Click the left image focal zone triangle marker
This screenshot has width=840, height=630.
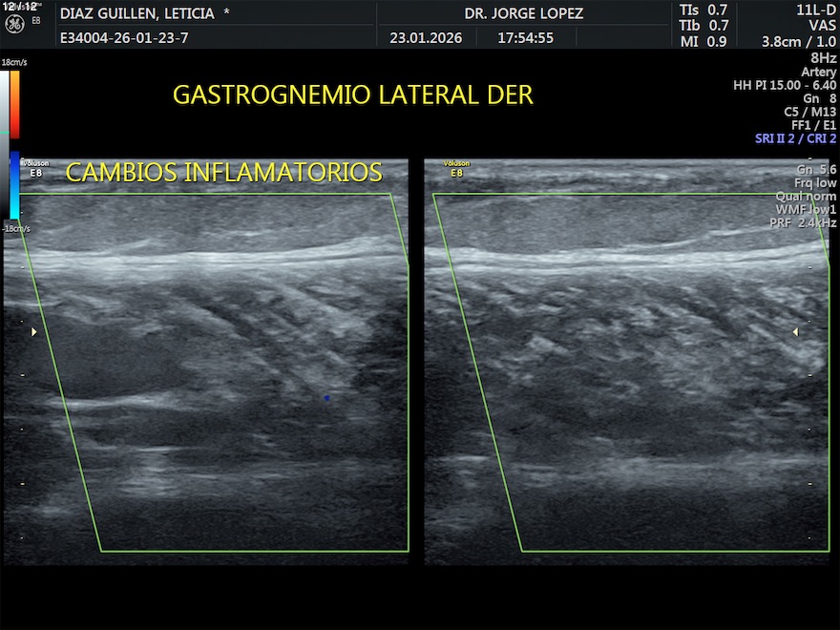[34, 331]
